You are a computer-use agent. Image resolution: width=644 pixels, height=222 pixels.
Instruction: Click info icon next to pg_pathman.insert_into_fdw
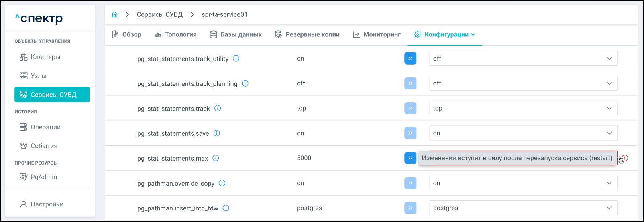pos(226,208)
